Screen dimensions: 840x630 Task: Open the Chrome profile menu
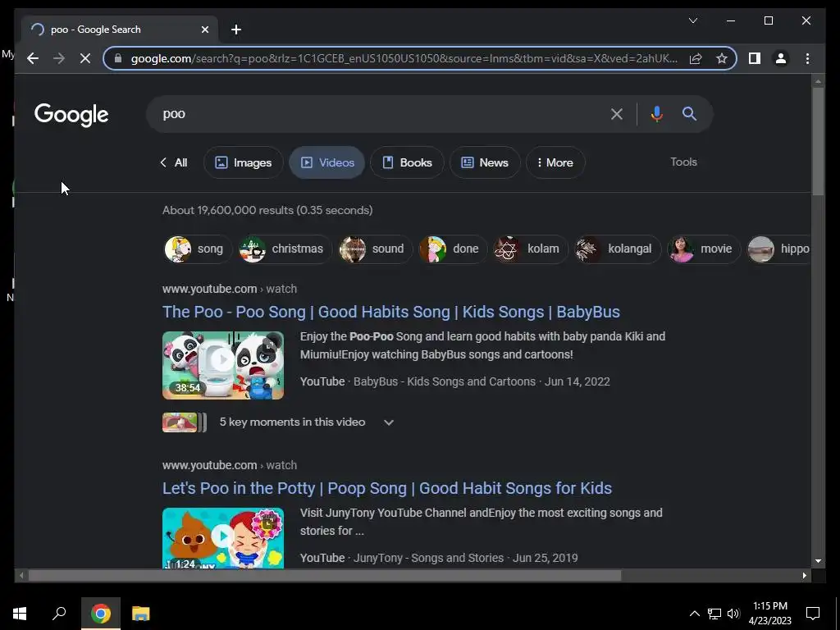781,58
